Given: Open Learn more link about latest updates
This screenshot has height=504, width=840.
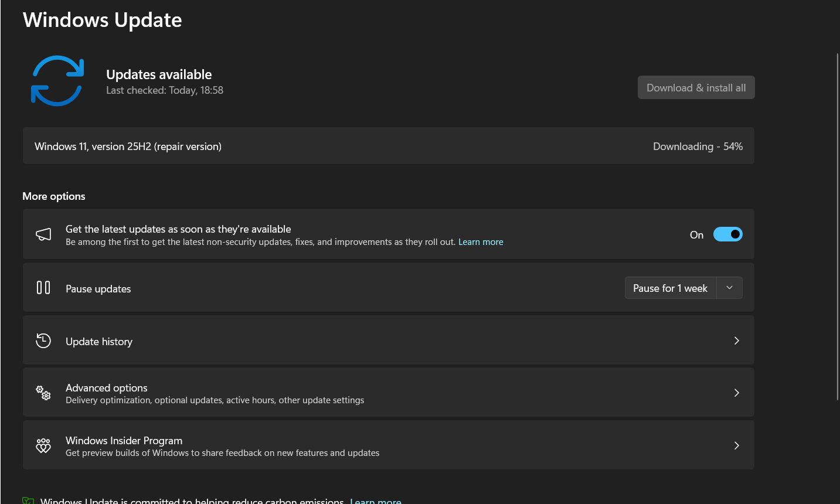Looking at the screenshot, I should tap(481, 242).
